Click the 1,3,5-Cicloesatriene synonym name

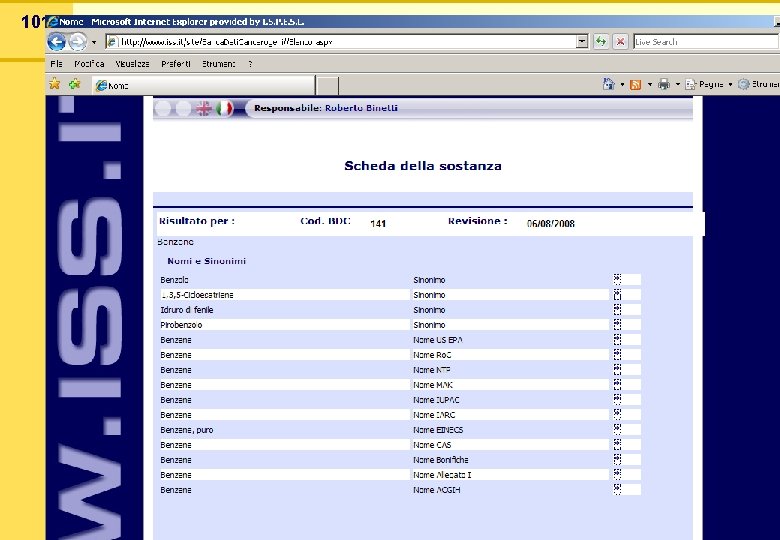point(197,295)
